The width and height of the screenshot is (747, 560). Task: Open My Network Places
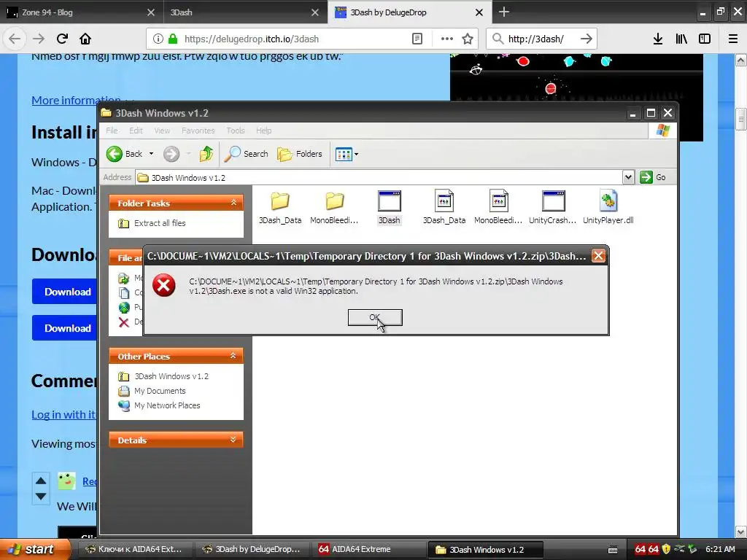(x=167, y=405)
